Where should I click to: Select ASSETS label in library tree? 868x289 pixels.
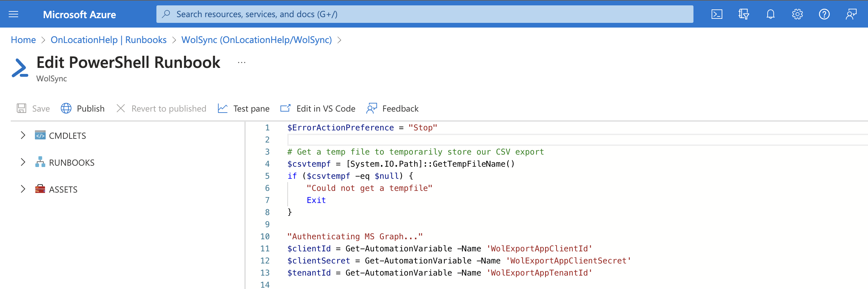tap(63, 190)
